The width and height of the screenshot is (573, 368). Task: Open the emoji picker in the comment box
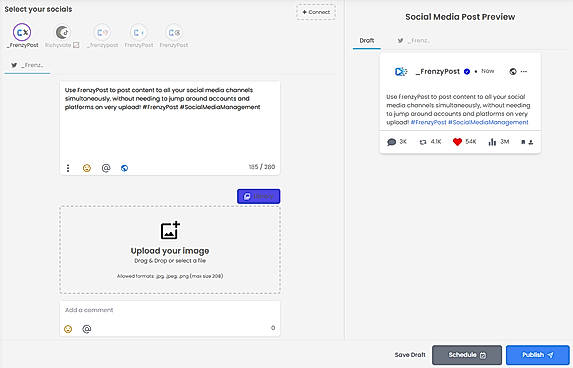point(68,329)
